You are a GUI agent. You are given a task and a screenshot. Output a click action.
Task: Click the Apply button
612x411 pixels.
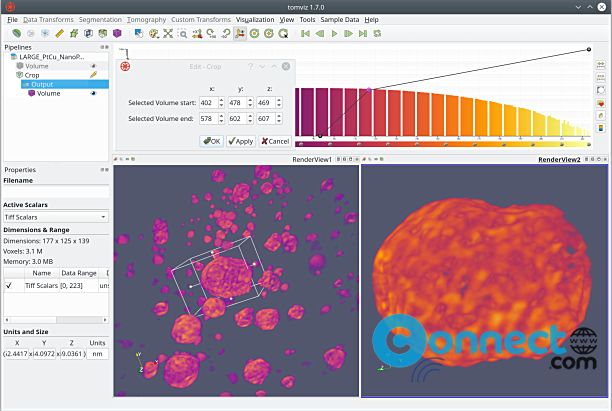pyautogui.click(x=240, y=141)
